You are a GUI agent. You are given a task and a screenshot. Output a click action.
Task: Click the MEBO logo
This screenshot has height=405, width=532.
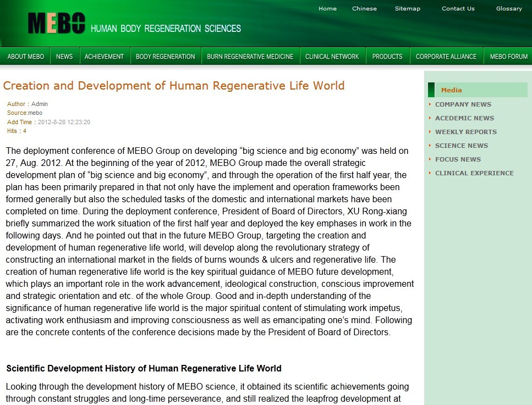click(56, 24)
